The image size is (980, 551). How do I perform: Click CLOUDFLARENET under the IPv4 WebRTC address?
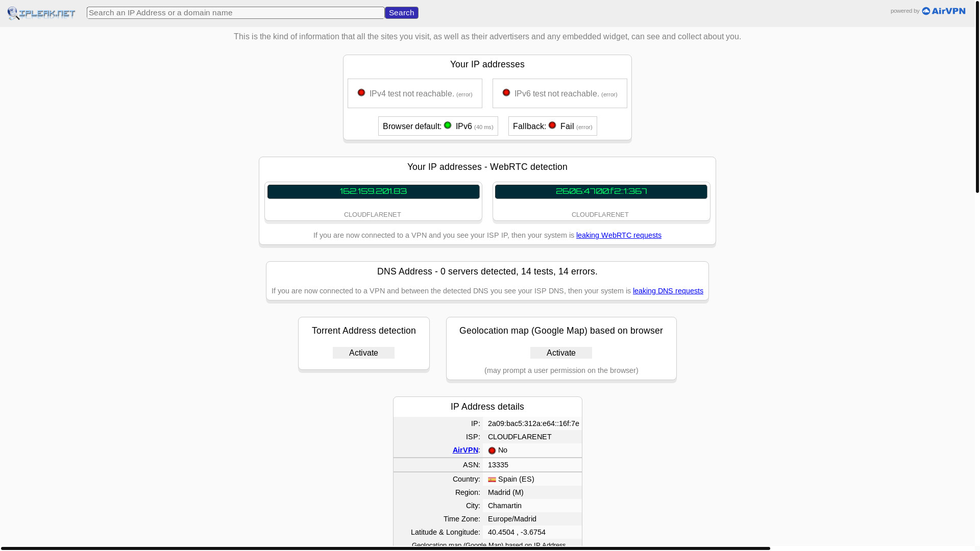[x=373, y=215]
